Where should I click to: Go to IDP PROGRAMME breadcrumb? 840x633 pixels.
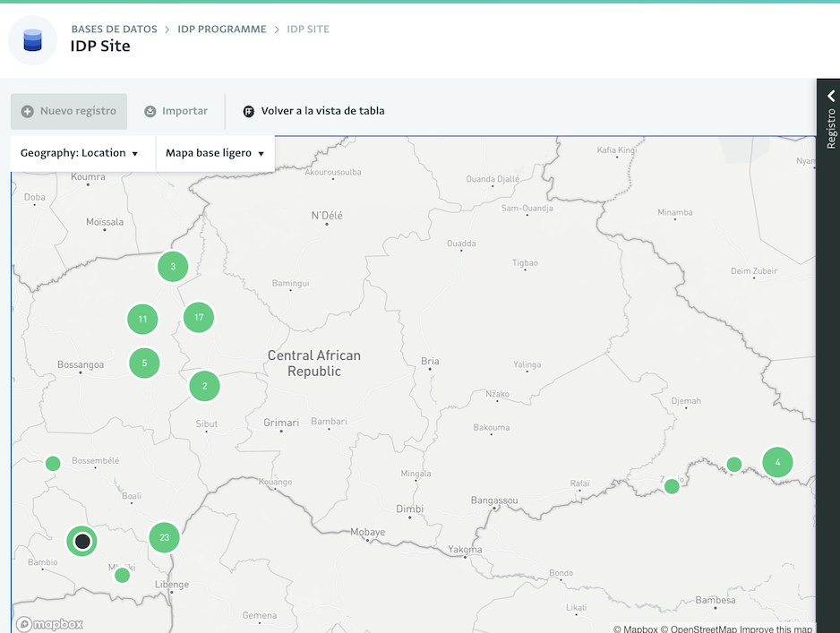coord(222,29)
